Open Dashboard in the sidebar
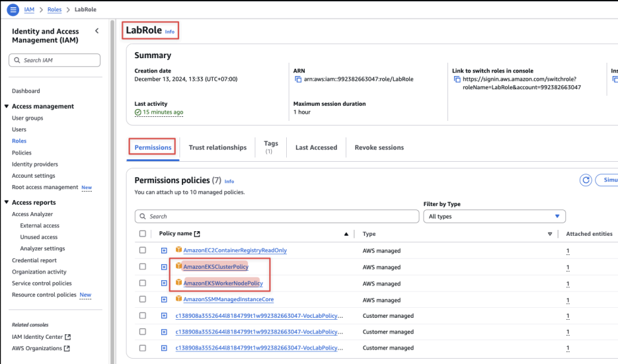The height and width of the screenshot is (364, 618). point(26,91)
